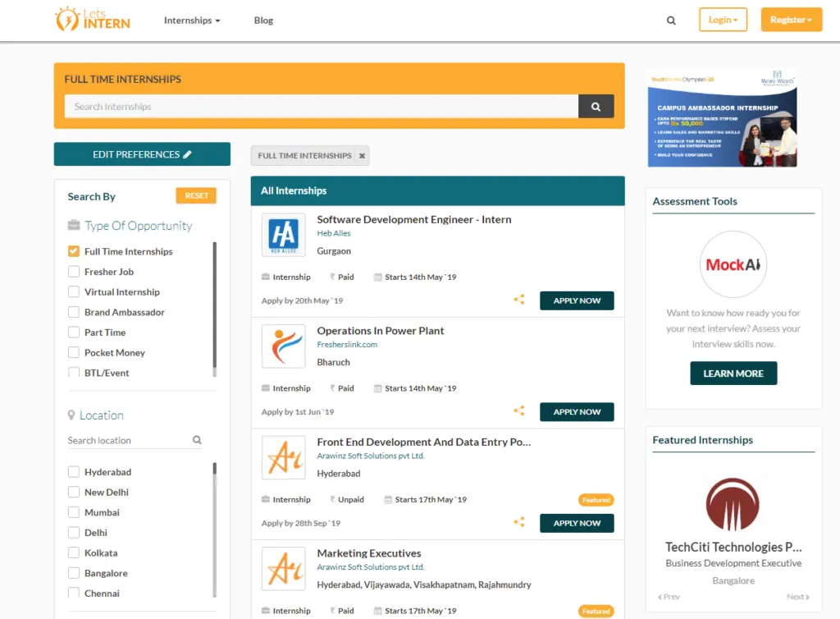Share the Front End Development listing
Screen dimensions: 840x619
click(x=519, y=522)
